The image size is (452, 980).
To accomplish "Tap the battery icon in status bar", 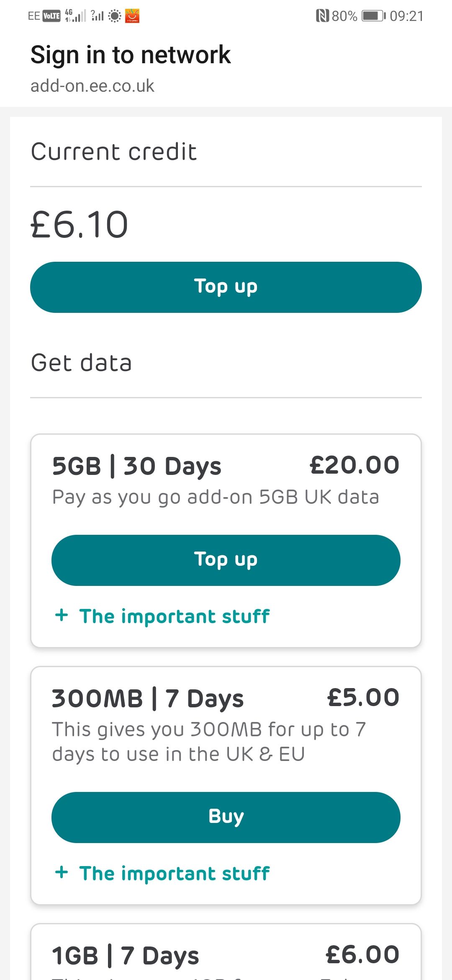I will point(373,16).
